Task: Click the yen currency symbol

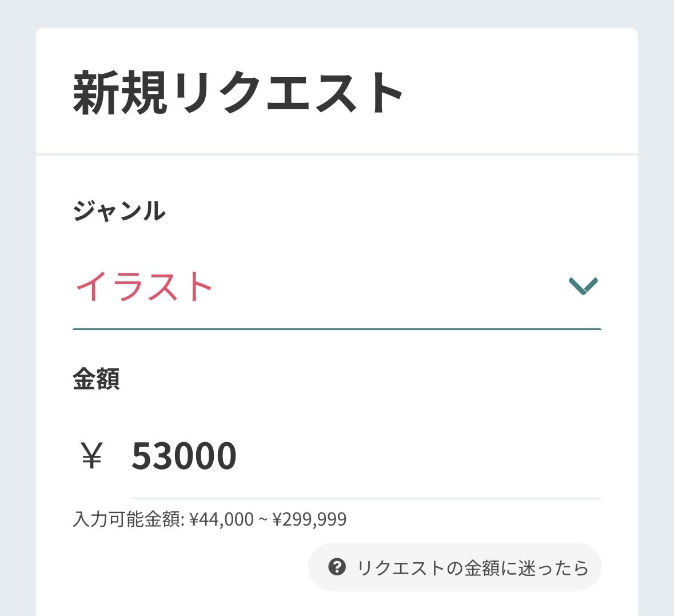Action: (91, 456)
